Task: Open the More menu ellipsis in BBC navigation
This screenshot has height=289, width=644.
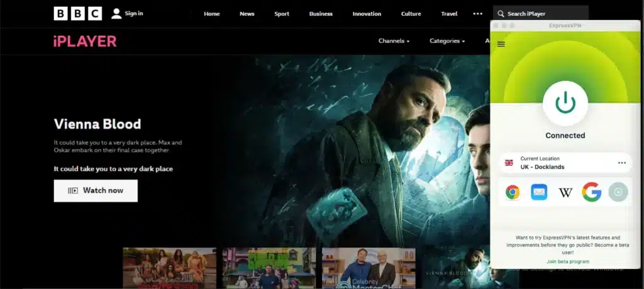Action: pyautogui.click(x=478, y=14)
